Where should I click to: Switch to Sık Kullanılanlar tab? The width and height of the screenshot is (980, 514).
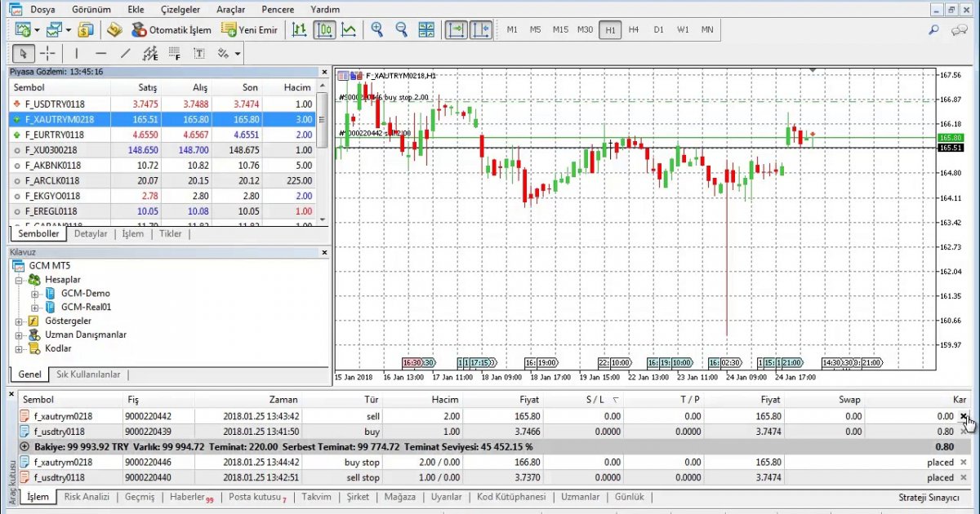pyautogui.click(x=88, y=374)
